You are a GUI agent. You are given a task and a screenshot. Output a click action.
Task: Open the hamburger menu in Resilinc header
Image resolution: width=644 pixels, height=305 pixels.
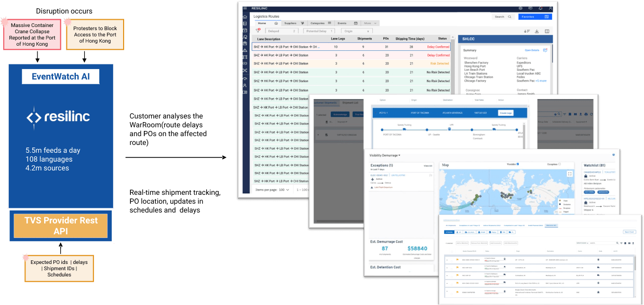point(245,8)
